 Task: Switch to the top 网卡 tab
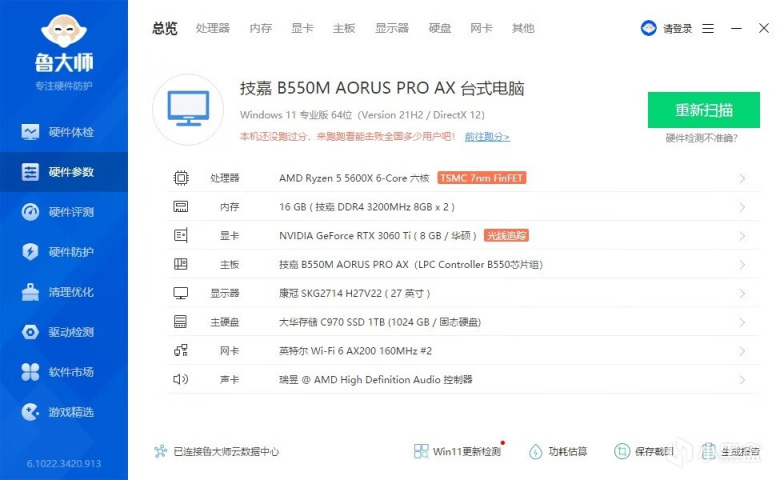coord(482,28)
